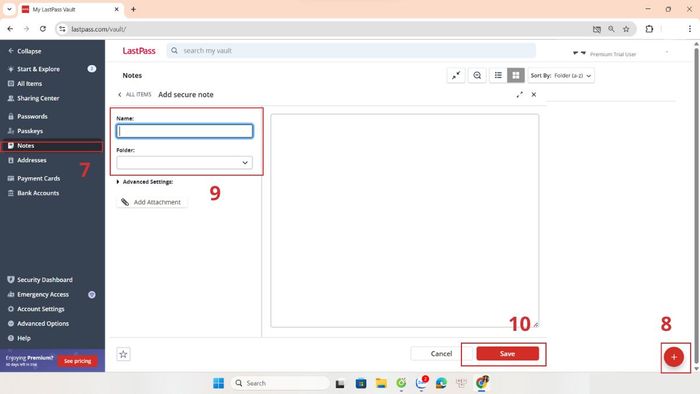Image resolution: width=700 pixels, height=394 pixels.
Task: Open Microsoft Store from taskbar
Action: coord(361,383)
